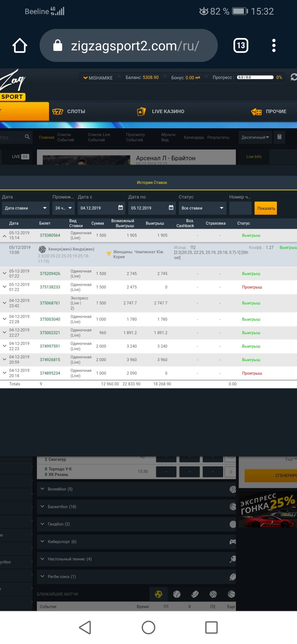Select the football filter icon in Ближайшие матчи

158,594
